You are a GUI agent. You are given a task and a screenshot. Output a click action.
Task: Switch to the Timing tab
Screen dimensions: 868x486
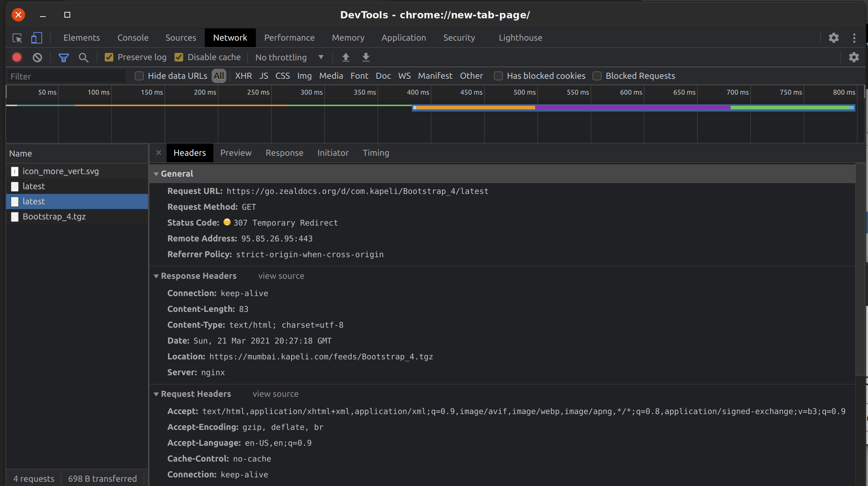[376, 153]
